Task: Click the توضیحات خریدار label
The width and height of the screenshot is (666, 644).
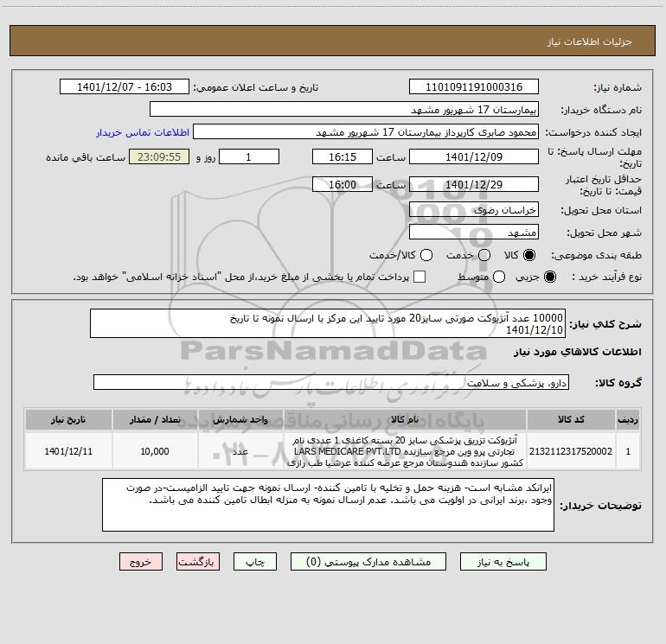Action: pyautogui.click(x=600, y=505)
